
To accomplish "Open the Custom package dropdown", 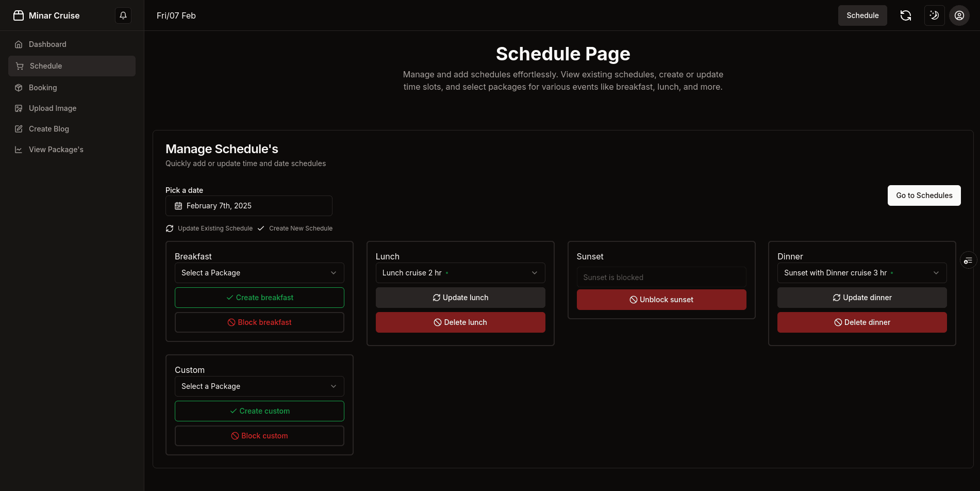I will point(259,386).
